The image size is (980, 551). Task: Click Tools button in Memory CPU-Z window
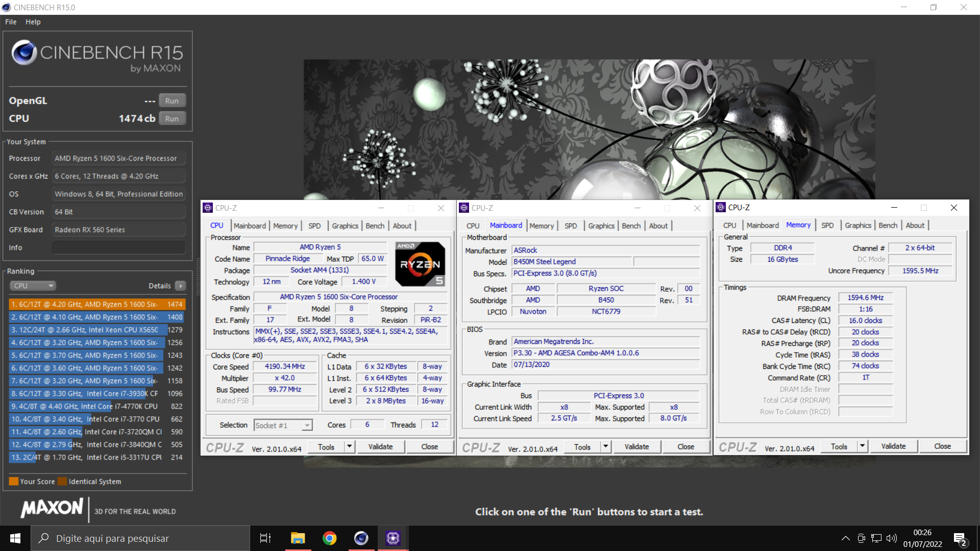[x=839, y=446]
